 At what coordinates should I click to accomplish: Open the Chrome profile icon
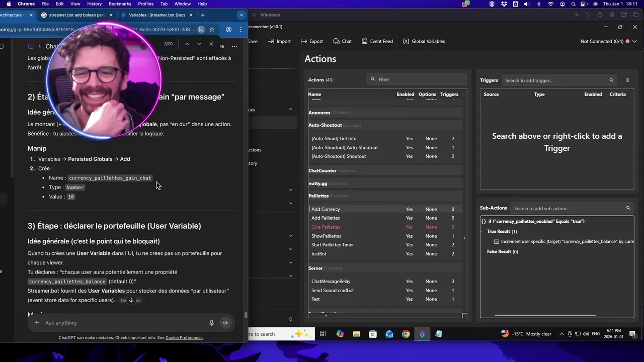click(228, 30)
